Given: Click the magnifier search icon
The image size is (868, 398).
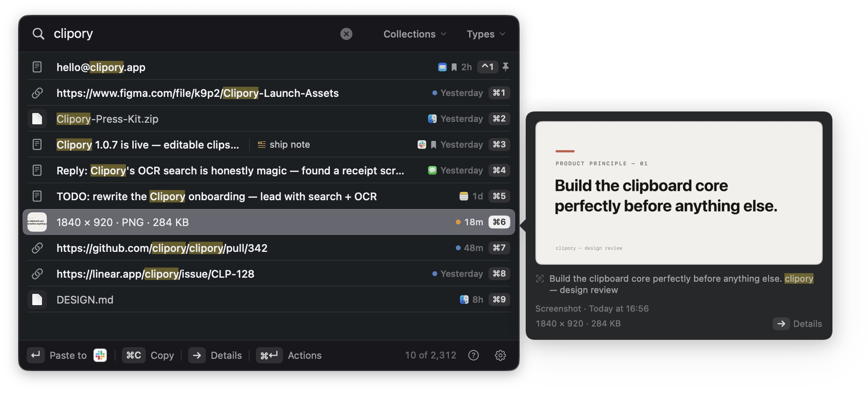Looking at the screenshot, I should pyautogui.click(x=38, y=34).
